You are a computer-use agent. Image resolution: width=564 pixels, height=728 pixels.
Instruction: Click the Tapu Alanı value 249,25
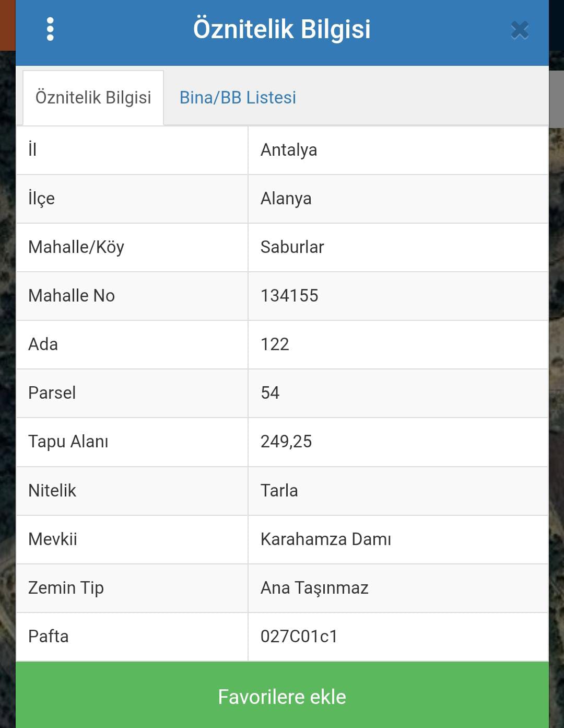tap(286, 442)
